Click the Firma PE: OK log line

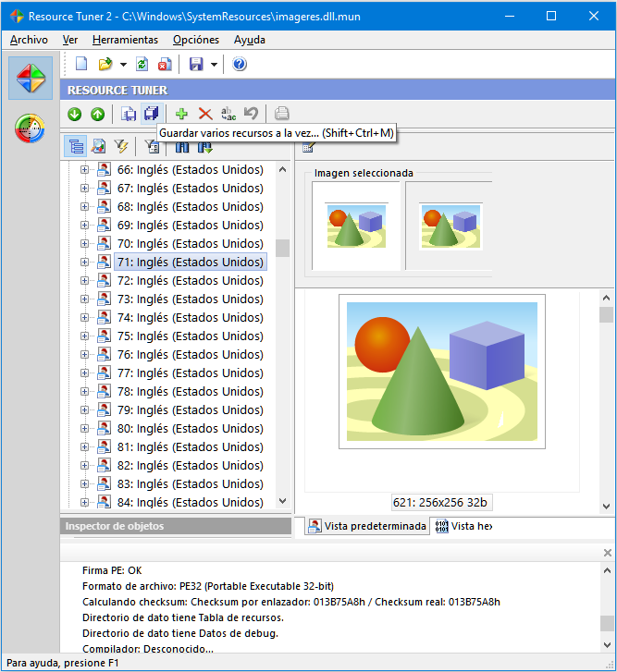tap(112, 570)
